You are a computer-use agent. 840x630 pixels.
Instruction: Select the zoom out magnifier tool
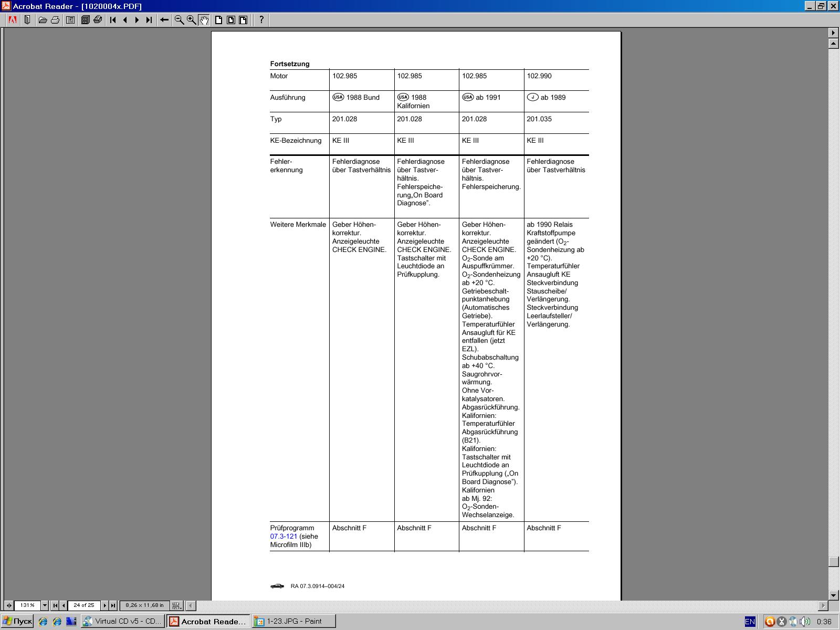coord(179,20)
